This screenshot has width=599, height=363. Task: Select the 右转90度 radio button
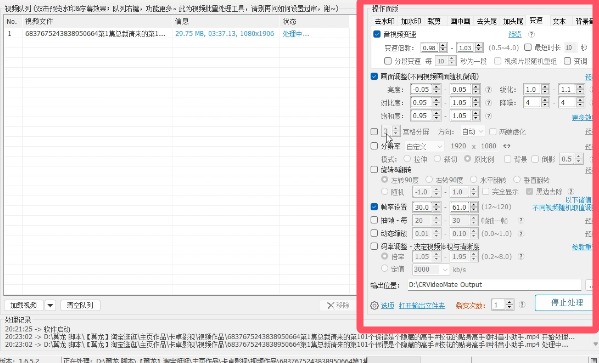coord(429,179)
